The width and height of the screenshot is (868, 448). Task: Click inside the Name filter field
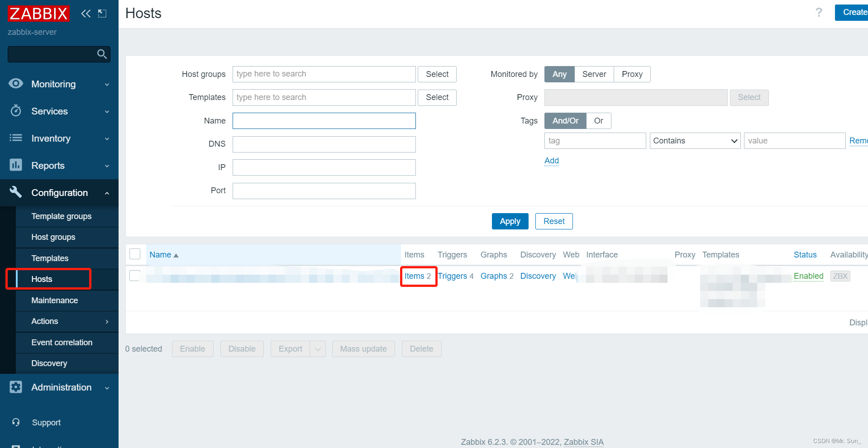[324, 121]
